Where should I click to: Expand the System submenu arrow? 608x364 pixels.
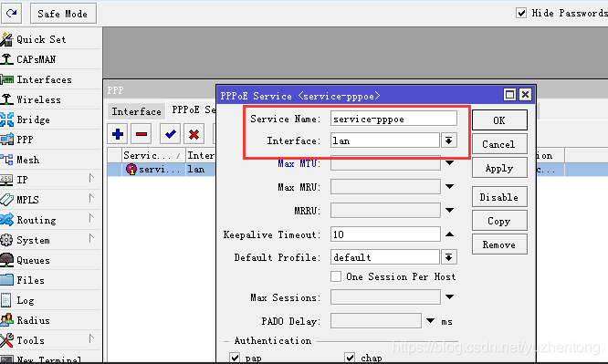(91, 238)
